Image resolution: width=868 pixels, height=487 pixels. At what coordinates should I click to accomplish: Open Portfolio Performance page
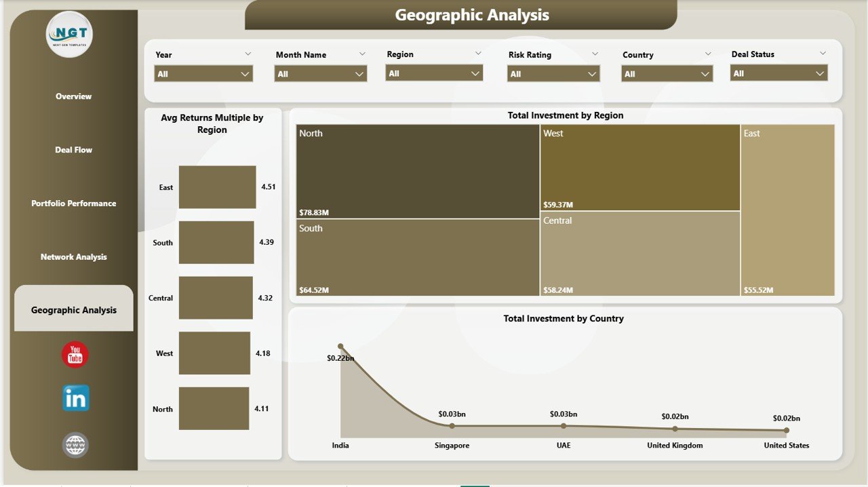click(73, 203)
